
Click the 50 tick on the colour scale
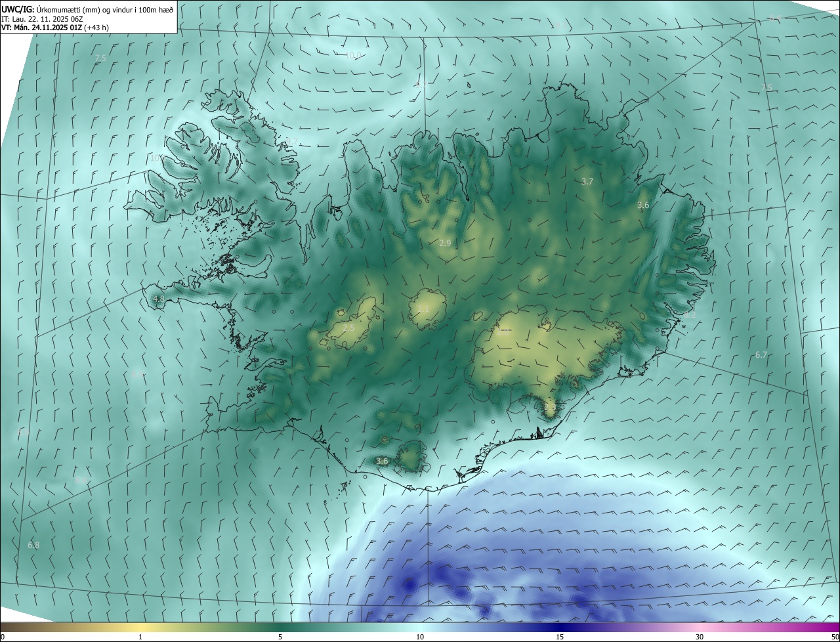point(835,637)
